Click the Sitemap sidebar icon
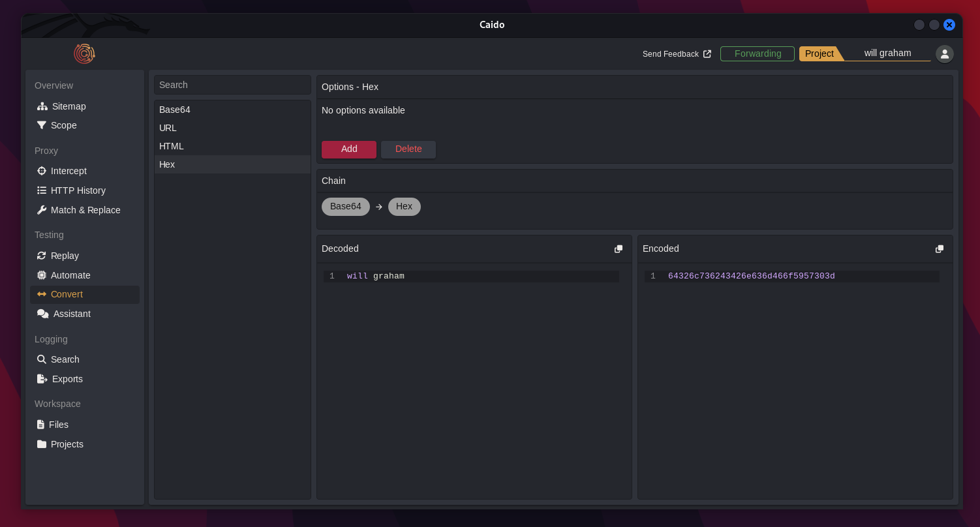Image resolution: width=980 pixels, height=527 pixels. (x=42, y=106)
